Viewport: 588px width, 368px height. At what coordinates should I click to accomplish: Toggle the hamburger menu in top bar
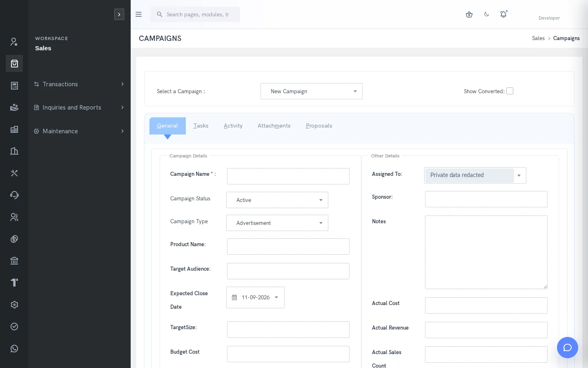[138, 14]
